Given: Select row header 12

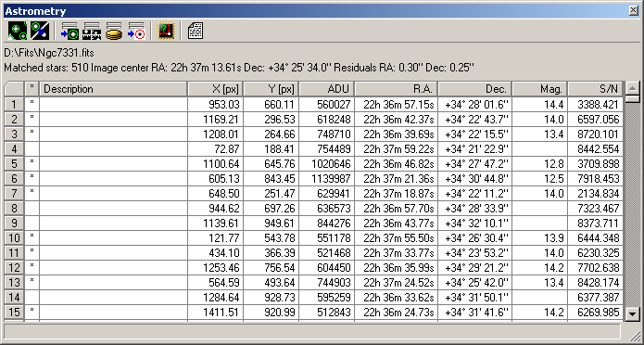Looking at the screenshot, I should tap(15, 267).
